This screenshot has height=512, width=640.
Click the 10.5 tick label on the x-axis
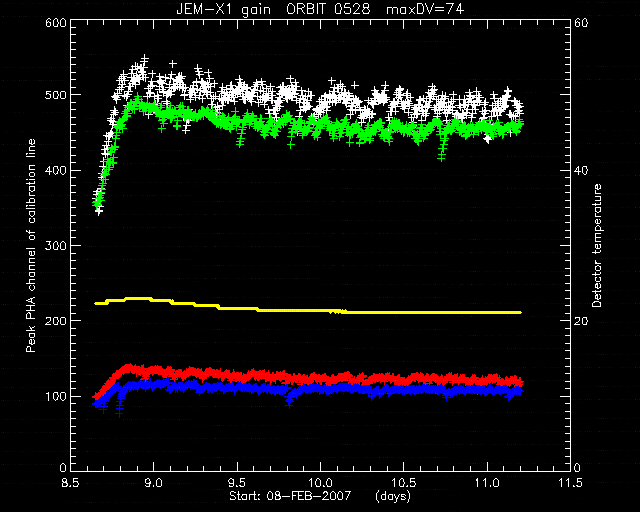pos(403,483)
